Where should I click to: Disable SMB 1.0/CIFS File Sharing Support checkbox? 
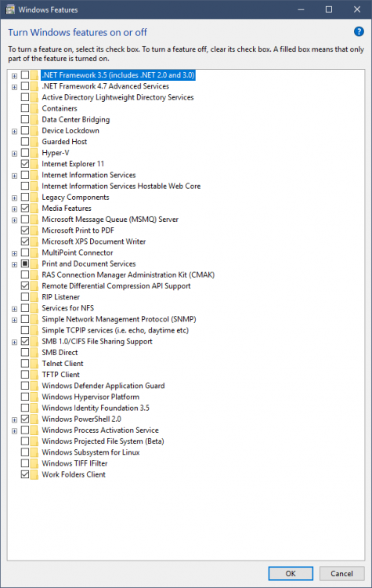[x=25, y=341]
